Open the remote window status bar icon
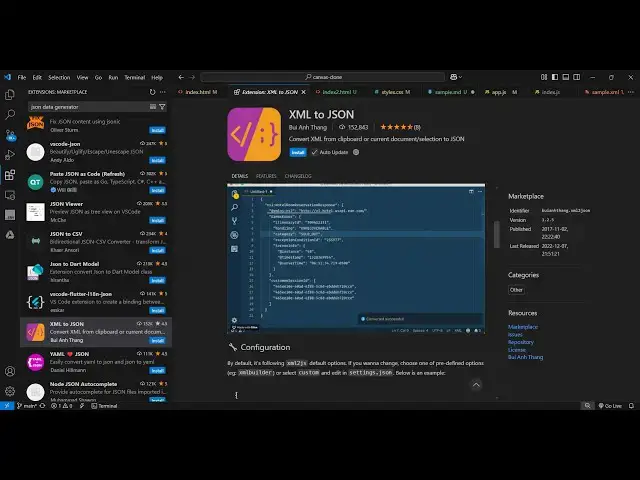The image size is (640, 480). 7,406
